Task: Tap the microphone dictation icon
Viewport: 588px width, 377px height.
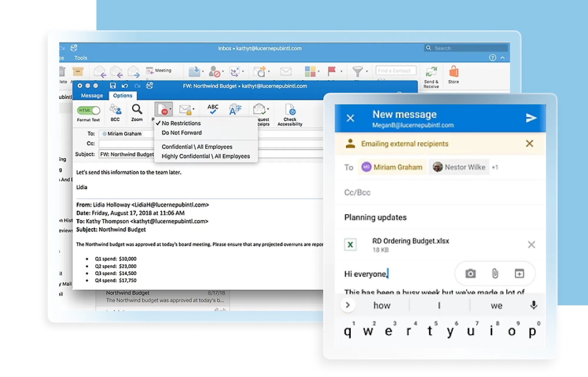Action: 534,305
